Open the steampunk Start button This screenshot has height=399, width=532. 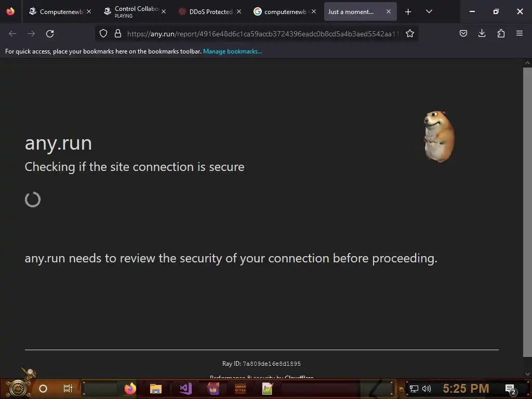(18, 388)
